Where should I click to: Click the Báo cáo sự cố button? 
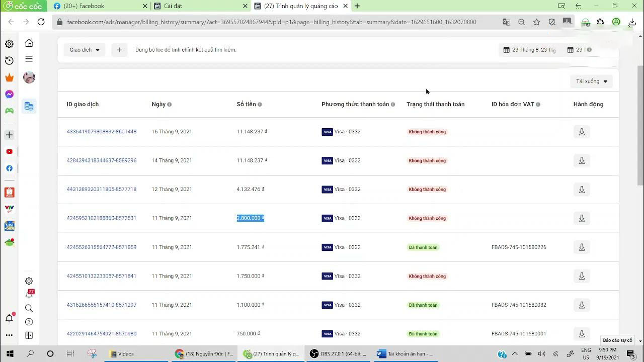point(617,340)
